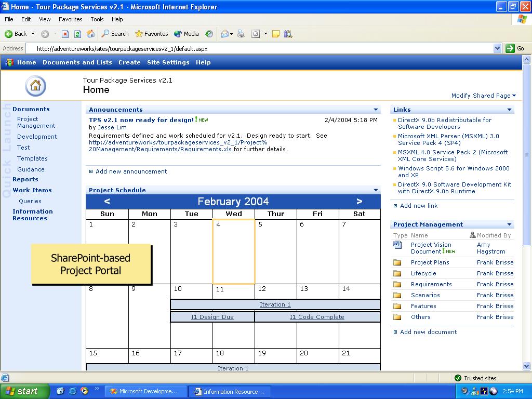Open the Mail envelope icon
Viewport: 532px width, 399px height.
tap(224, 34)
